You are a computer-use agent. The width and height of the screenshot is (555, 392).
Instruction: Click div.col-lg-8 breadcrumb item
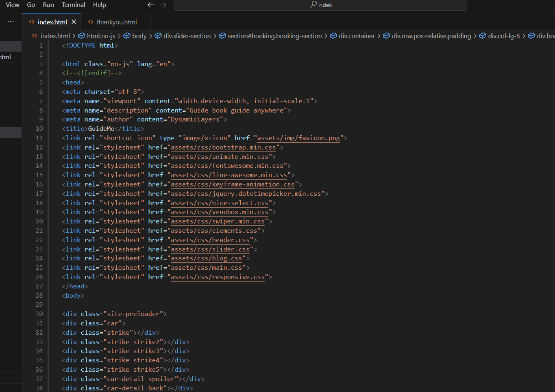[504, 36]
